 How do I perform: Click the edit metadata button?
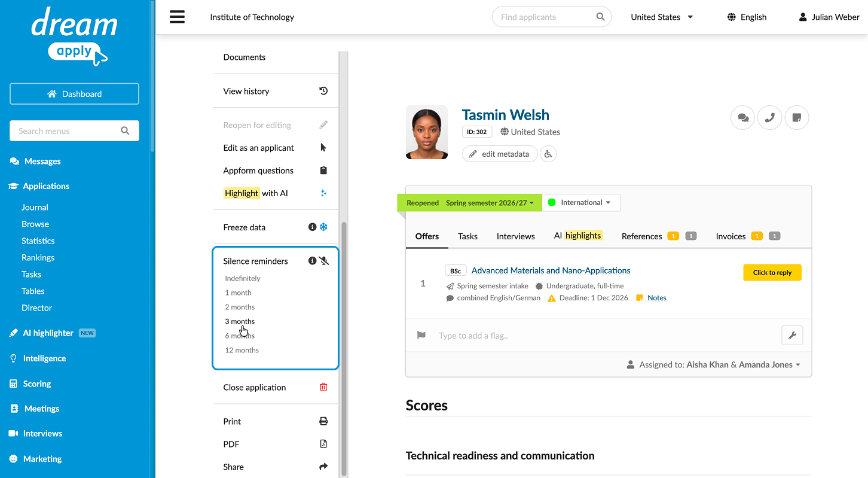tap(500, 154)
